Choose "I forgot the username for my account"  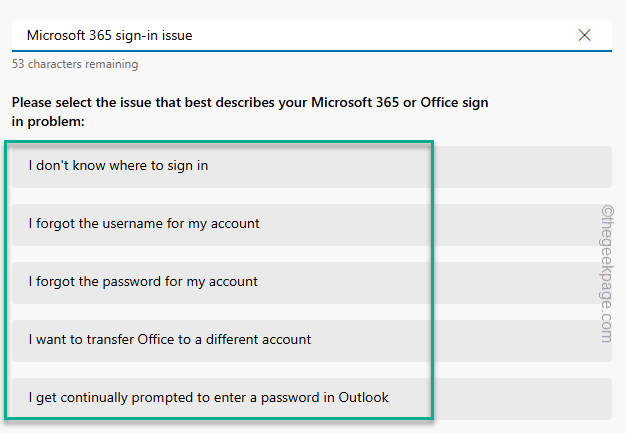tap(311, 225)
